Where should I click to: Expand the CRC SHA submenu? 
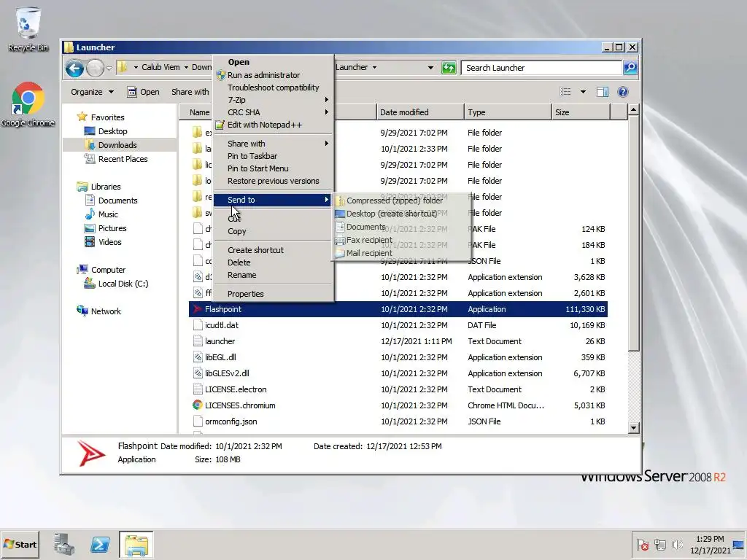click(x=273, y=112)
